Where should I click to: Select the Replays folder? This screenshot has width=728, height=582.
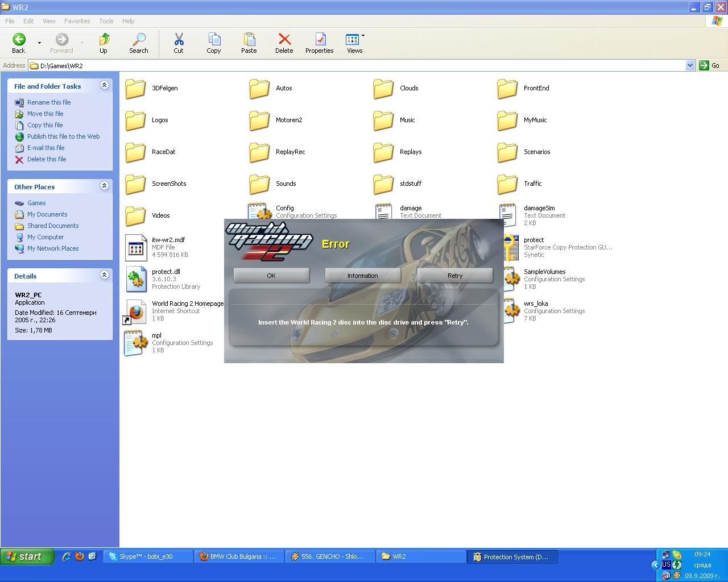point(398,152)
